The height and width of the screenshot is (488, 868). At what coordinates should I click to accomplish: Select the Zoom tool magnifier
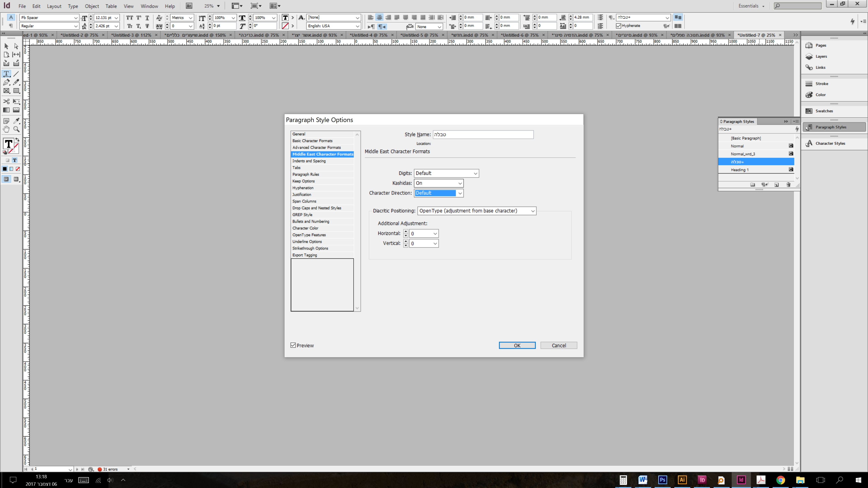[x=16, y=129]
